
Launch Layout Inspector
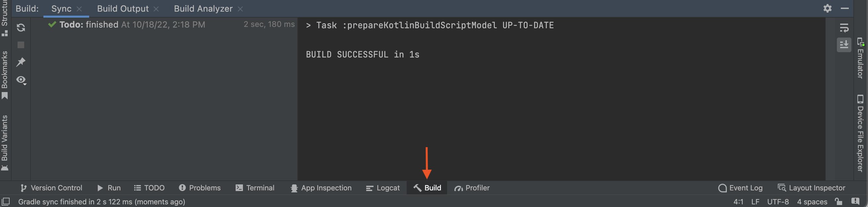[x=811, y=188]
